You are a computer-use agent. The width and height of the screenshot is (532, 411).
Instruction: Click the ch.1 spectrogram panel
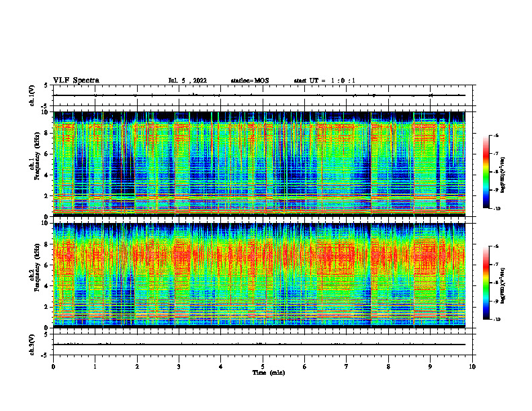coord(259,164)
